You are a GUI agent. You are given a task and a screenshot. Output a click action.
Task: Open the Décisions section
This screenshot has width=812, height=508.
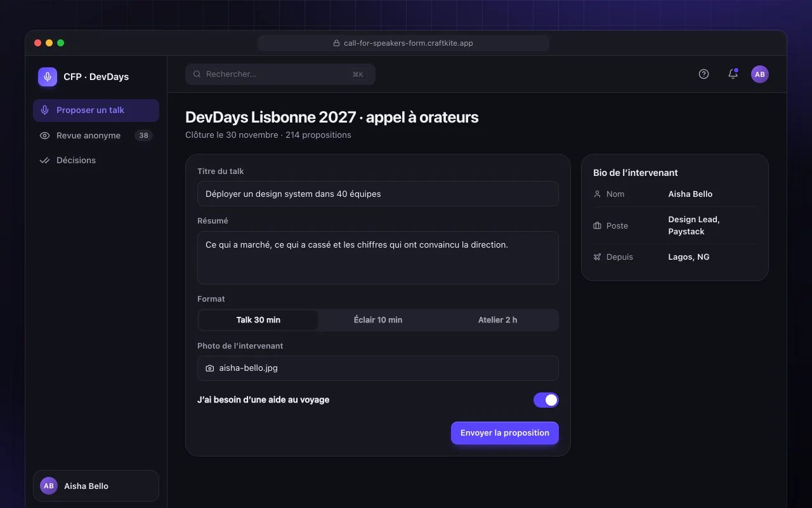[96, 161]
